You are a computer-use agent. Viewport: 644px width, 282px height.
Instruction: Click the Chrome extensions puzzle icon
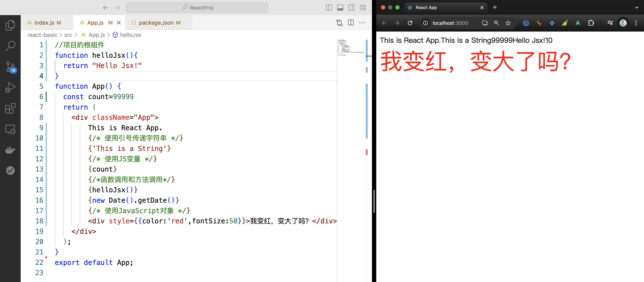(591, 23)
